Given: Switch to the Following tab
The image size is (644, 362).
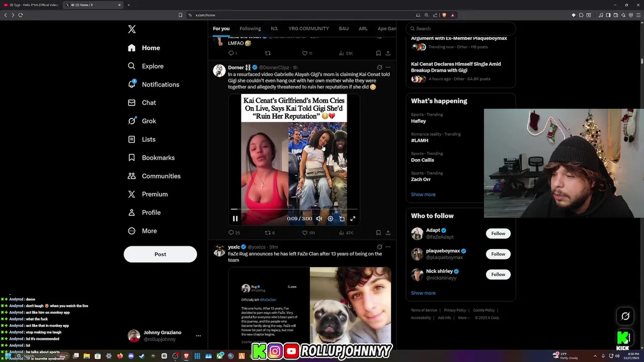Looking at the screenshot, I should coord(250,29).
